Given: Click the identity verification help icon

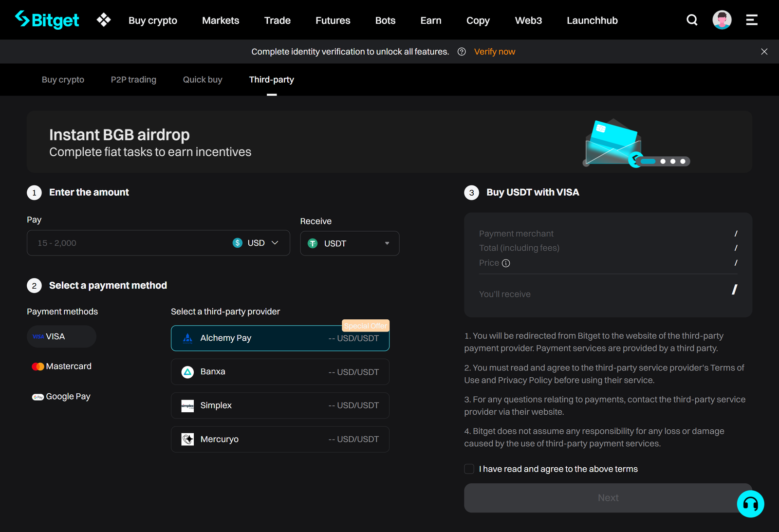Looking at the screenshot, I should click(462, 52).
